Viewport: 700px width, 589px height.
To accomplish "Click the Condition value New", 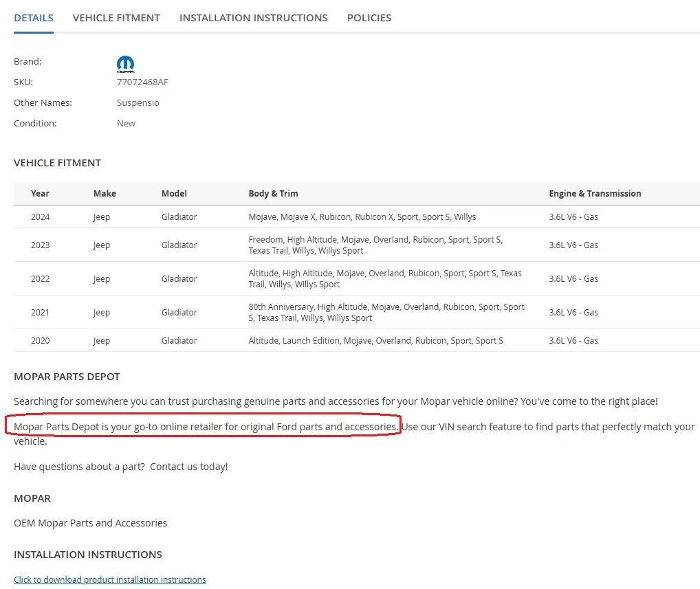I will pyautogui.click(x=126, y=123).
